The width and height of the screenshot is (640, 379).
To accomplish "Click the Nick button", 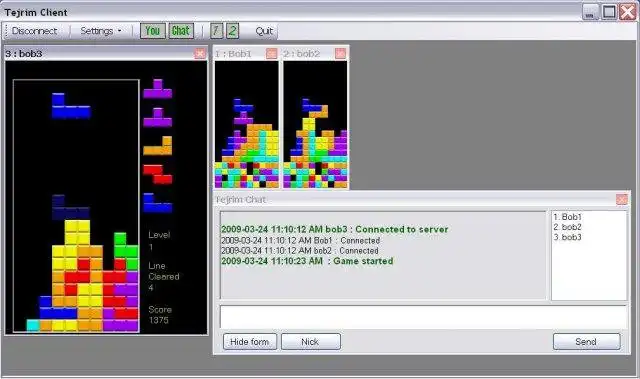I will pyautogui.click(x=311, y=341).
